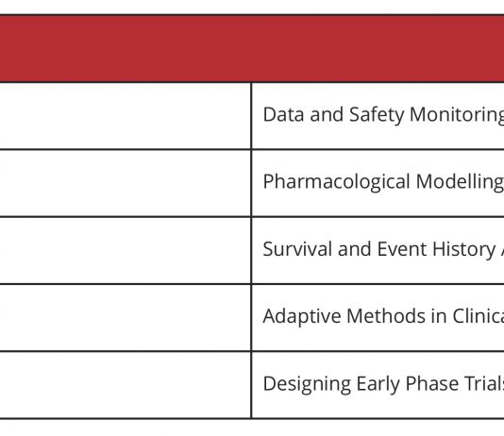Select blank cell beside Adaptive Methods row
Image resolution: width=504 pixels, height=436 pixels.
[125, 318]
